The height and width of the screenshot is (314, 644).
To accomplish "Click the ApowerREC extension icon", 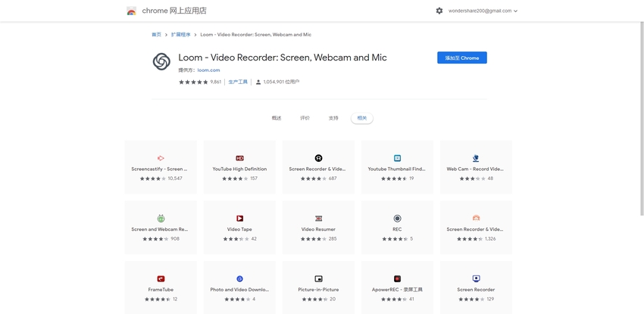I will pos(397,278).
